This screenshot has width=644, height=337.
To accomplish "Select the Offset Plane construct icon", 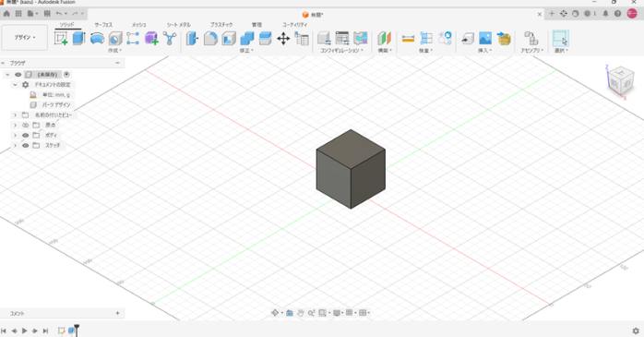I will pos(385,38).
